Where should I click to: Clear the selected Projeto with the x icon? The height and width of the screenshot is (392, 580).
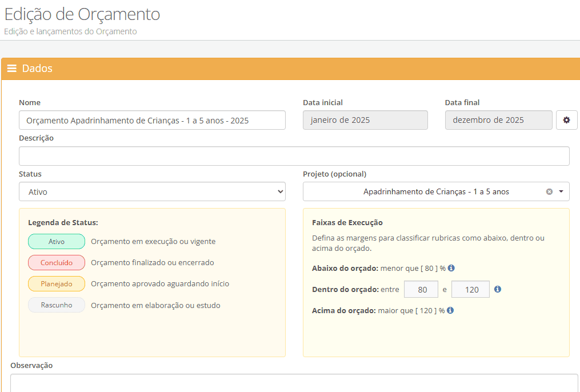[549, 192]
